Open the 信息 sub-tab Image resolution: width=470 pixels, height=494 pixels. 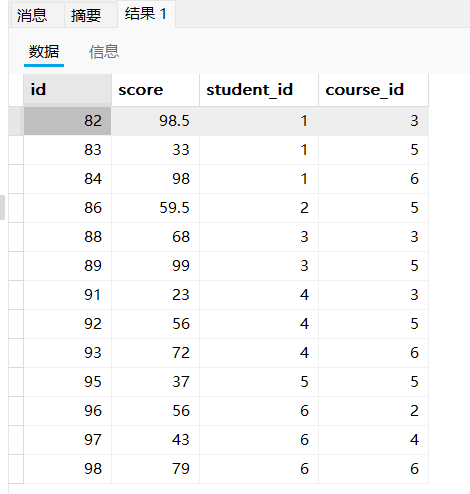pyautogui.click(x=104, y=52)
